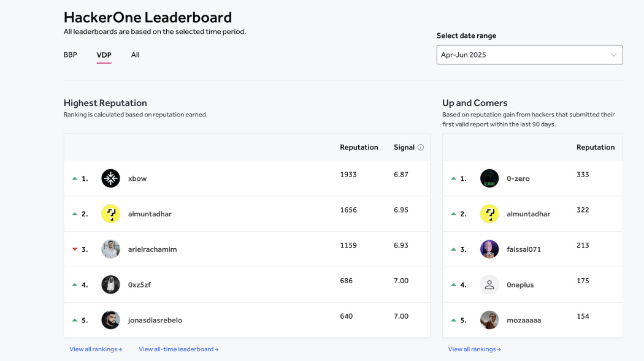Image resolution: width=644 pixels, height=361 pixels.
Task: Click the chevron on the date range selector
Action: click(613, 55)
